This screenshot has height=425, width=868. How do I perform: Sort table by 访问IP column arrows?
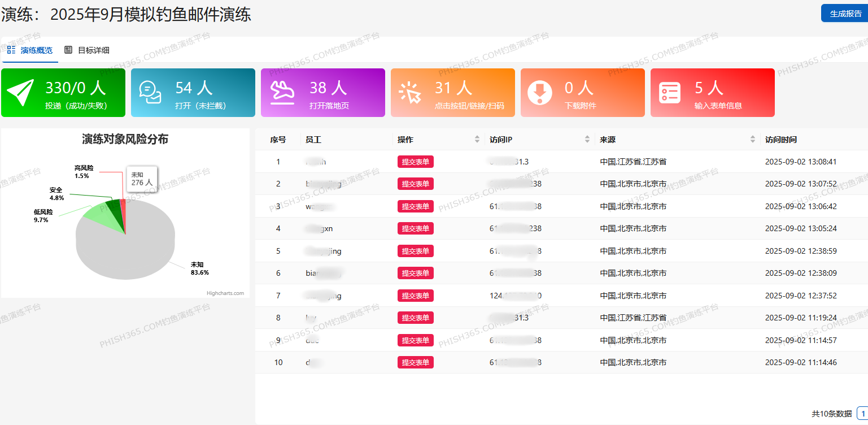point(587,140)
